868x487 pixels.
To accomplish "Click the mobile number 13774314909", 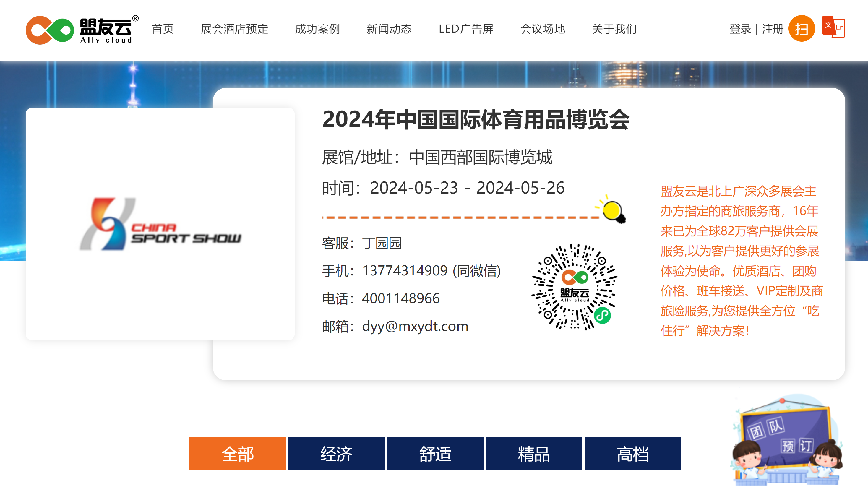I will point(405,271).
